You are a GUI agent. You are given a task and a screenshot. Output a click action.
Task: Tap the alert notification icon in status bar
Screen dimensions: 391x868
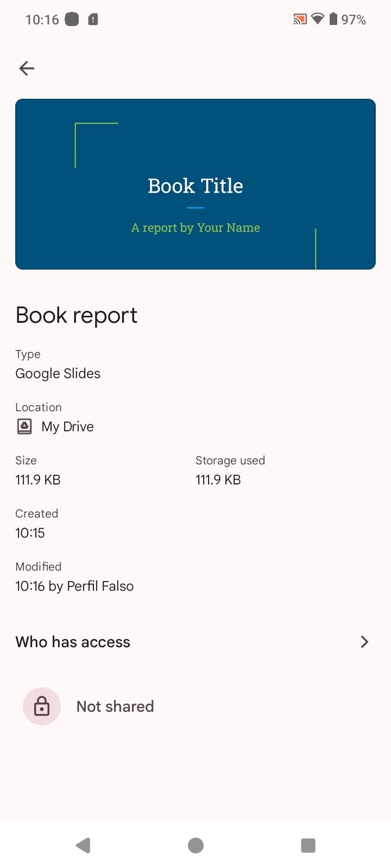tap(93, 20)
